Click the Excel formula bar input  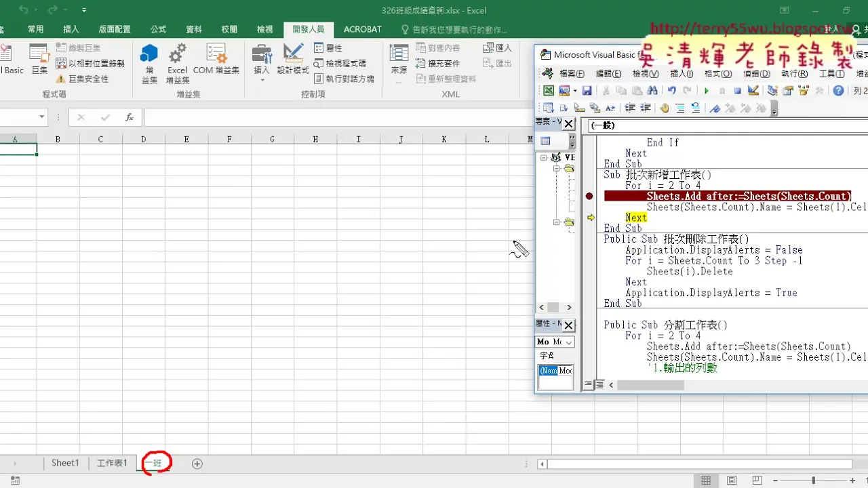click(339, 117)
